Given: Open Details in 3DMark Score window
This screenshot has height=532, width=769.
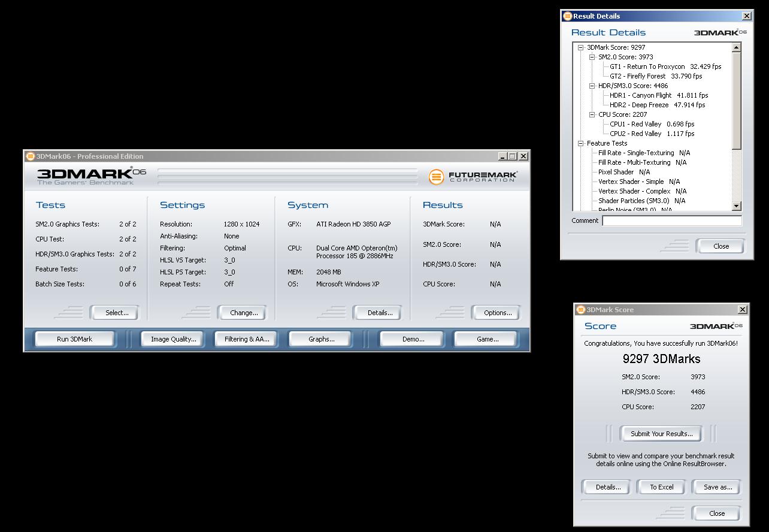Looking at the screenshot, I should pyautogui.click(x=608, y=487).
